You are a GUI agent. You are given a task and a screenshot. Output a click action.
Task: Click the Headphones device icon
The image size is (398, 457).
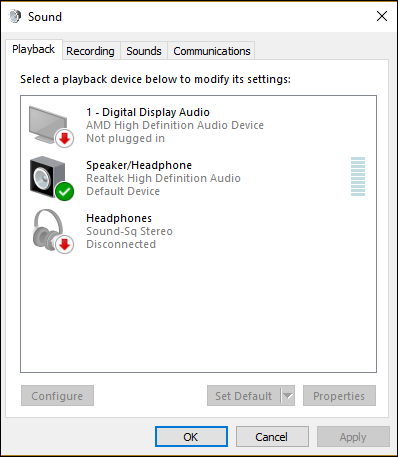click(x=53, y=231)
